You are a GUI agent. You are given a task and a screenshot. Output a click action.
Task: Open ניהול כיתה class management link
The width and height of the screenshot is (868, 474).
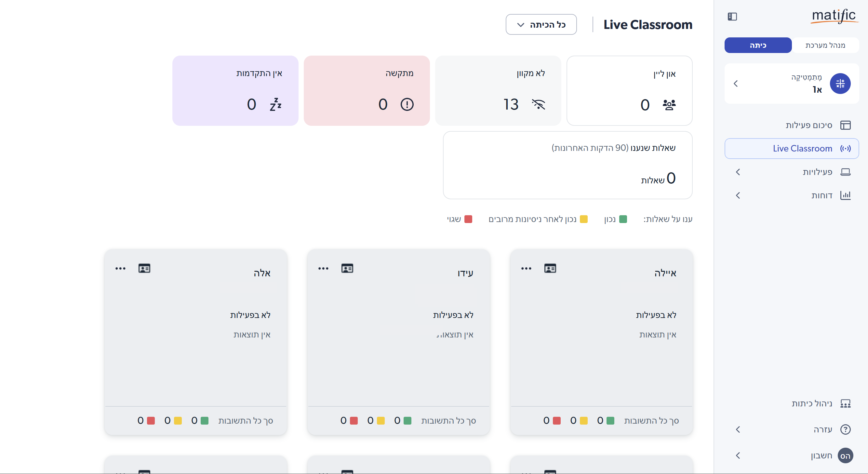click(x=811, y=403)
